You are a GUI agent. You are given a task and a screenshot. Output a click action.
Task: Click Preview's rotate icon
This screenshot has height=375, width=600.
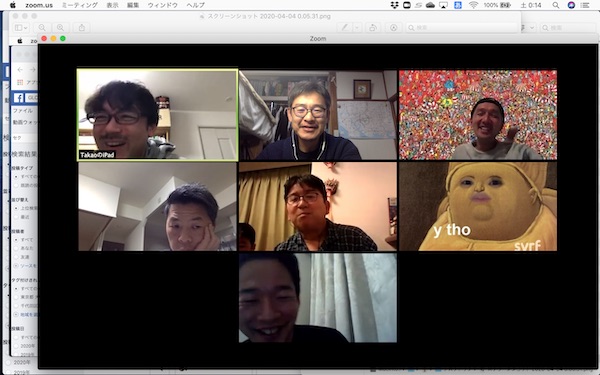(373, 28)
